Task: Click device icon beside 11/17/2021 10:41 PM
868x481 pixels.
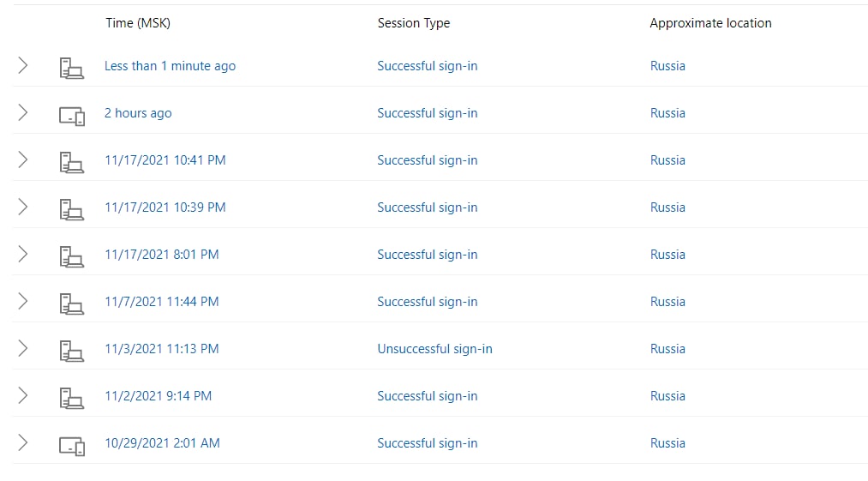Action: (x=72, y=163)
